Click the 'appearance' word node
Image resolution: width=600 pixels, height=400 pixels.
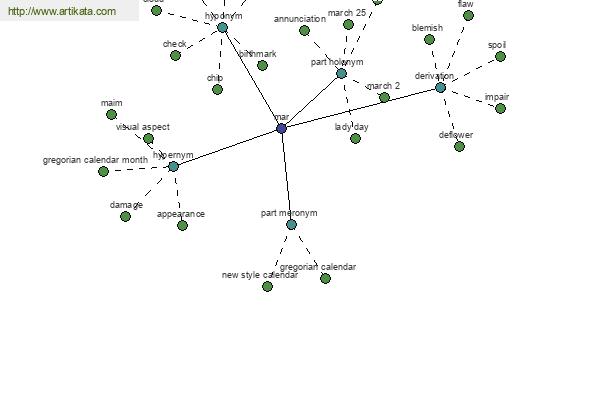pos(183,225)
